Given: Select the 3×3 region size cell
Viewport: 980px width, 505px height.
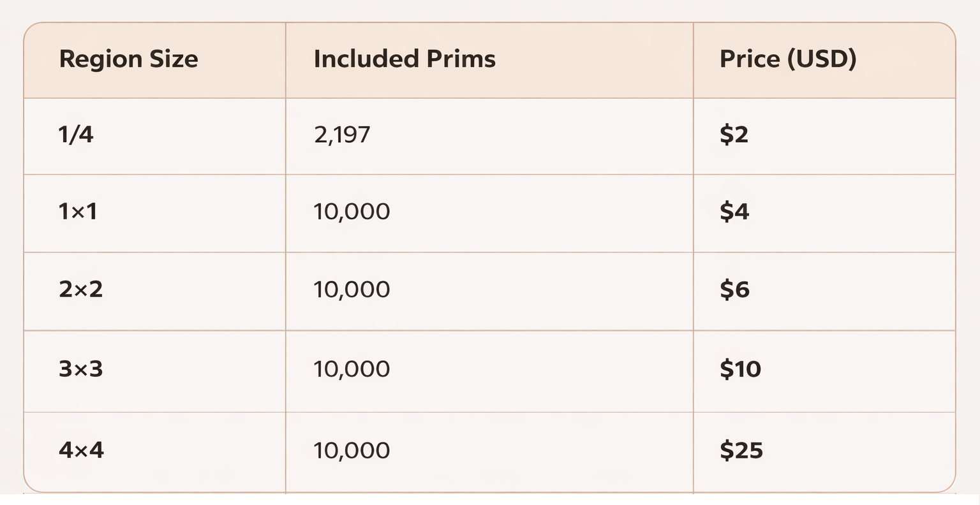Looking at the screenshot, I should coord(80,369).
